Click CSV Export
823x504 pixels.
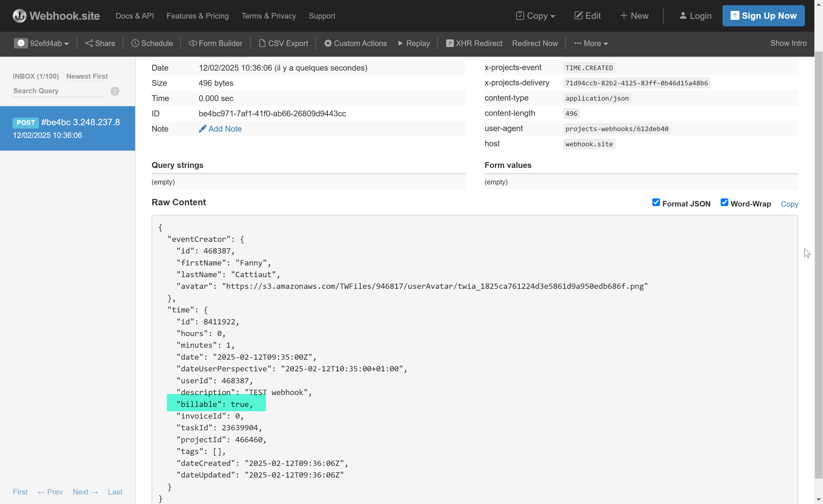click(283, 43)
